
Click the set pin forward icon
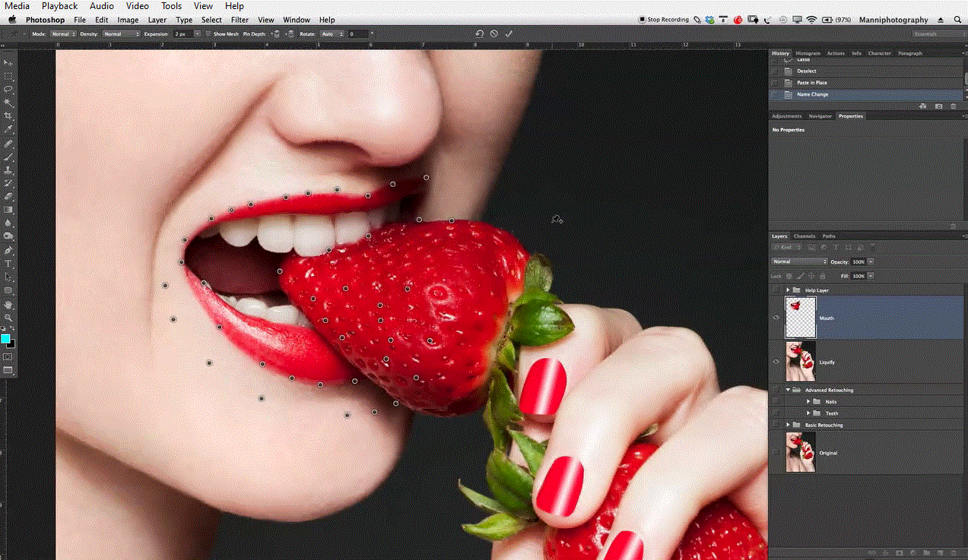[x=277, y=34]
